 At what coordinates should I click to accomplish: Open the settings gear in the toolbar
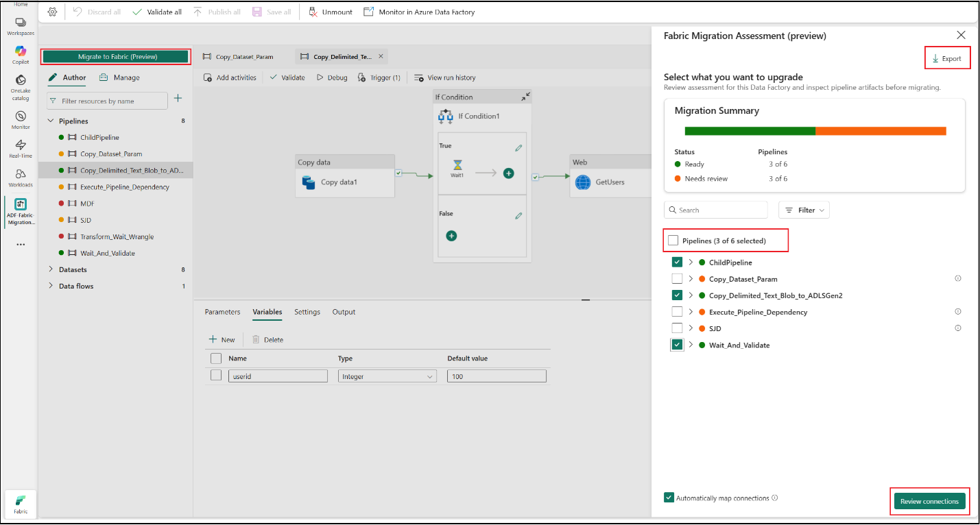coord(52,11)
